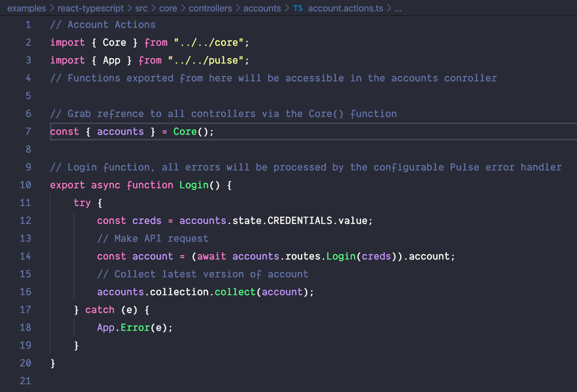577x392 pixels.
Task: Click the '// Account Actions' comment
Action: coord(103,24)
